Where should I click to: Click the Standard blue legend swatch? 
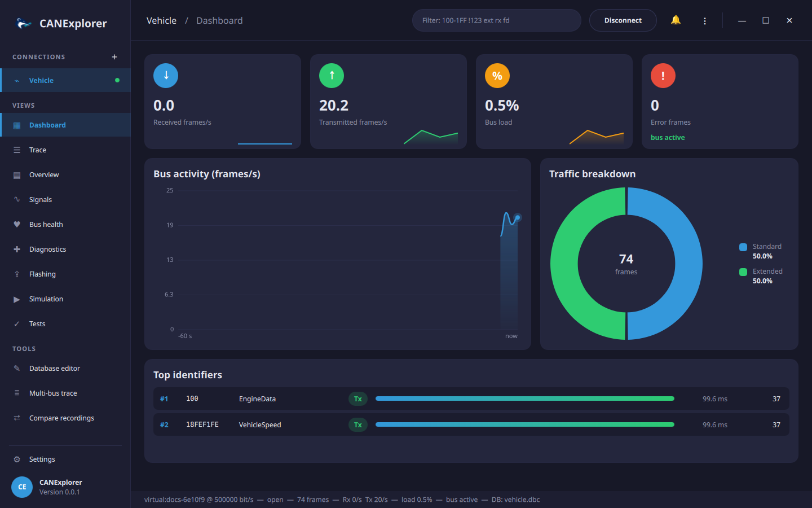(x=743, y=247)
